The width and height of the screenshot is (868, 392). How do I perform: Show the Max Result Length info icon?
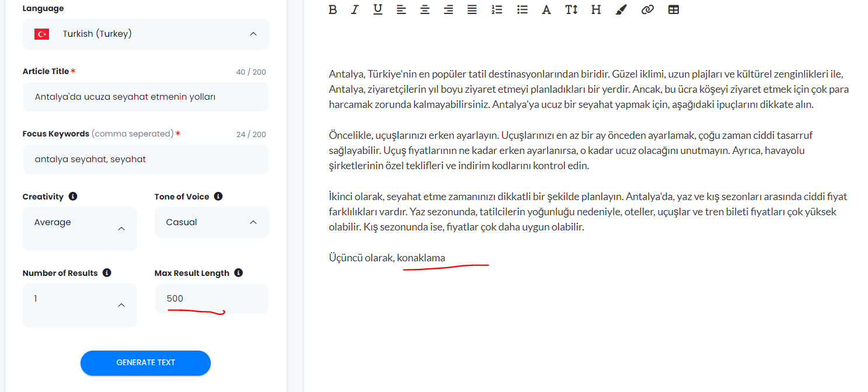(239, 273)
